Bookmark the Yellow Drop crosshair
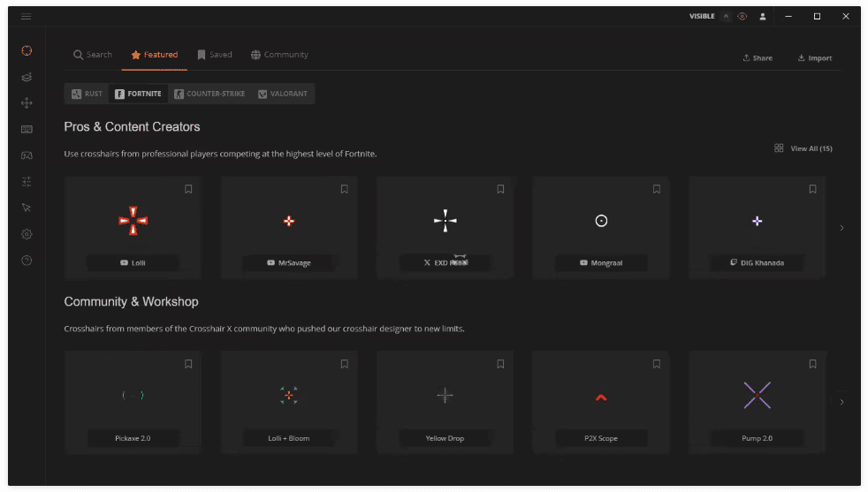 pos(500,364)
